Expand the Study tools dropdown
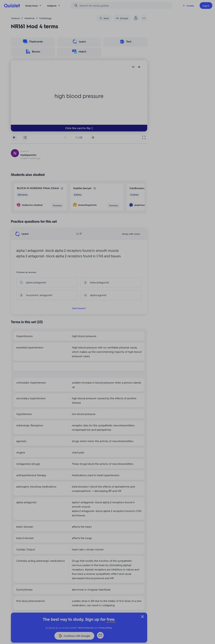Viewport: 215px width, 644px height. click(x=33, y=6)
